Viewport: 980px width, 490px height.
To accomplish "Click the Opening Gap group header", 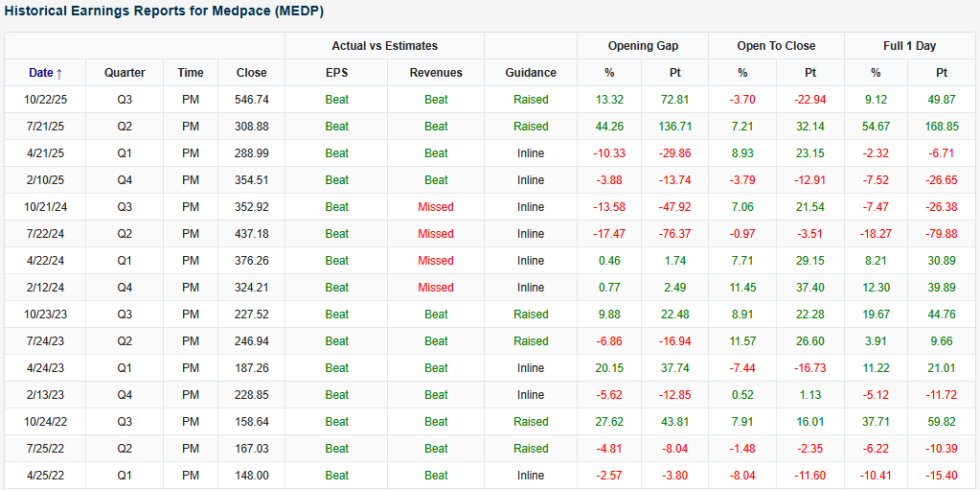I will (642, 45).
